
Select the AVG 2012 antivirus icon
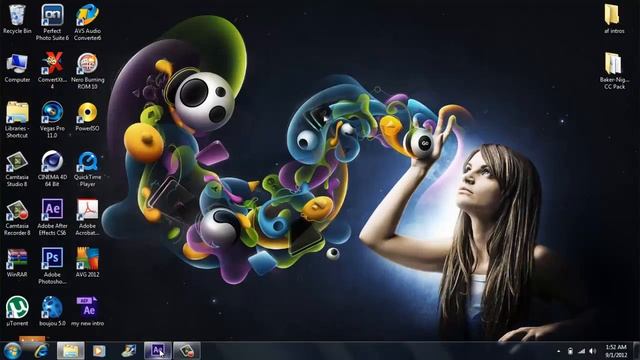point(87,263)
